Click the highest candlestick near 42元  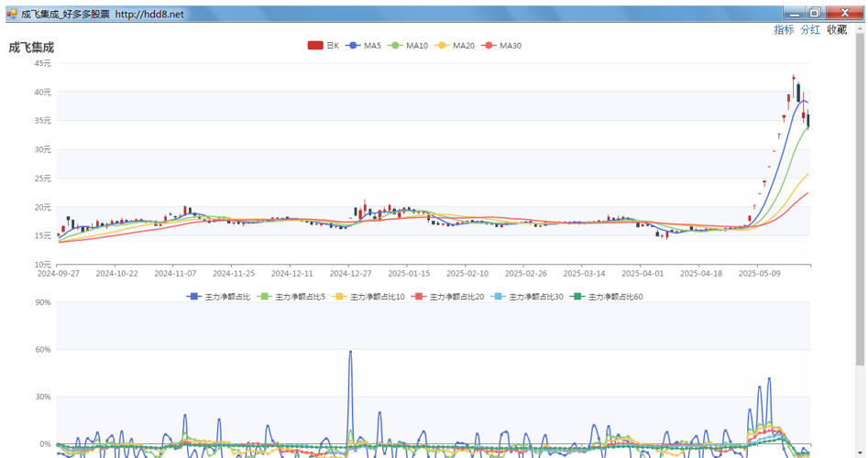coord(793,86)
